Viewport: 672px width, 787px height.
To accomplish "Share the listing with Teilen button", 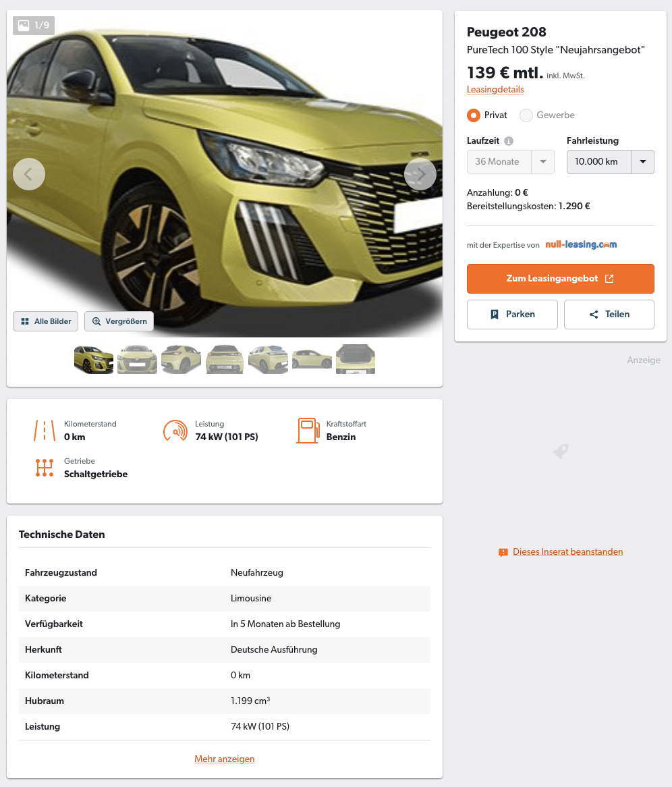I will pos(609,315).
